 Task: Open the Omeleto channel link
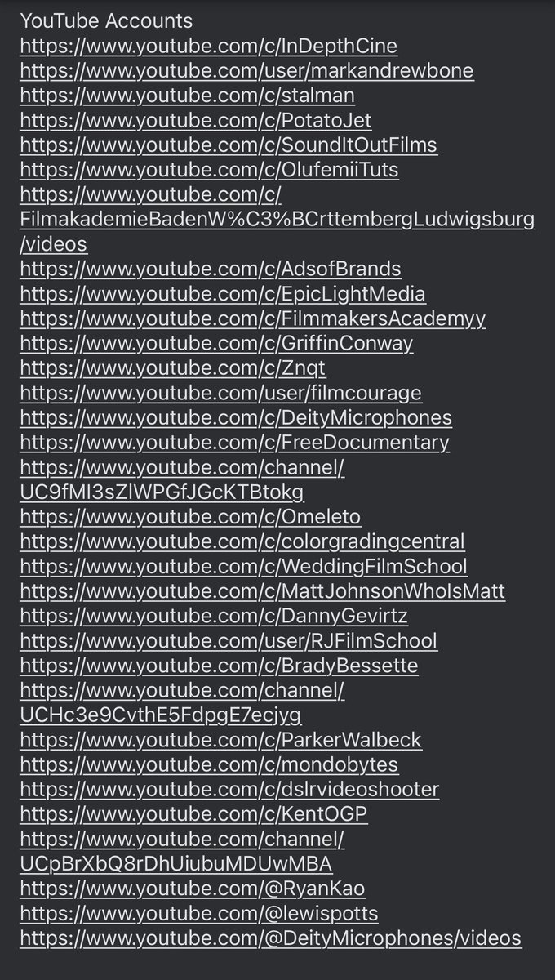tap(190, 516)
